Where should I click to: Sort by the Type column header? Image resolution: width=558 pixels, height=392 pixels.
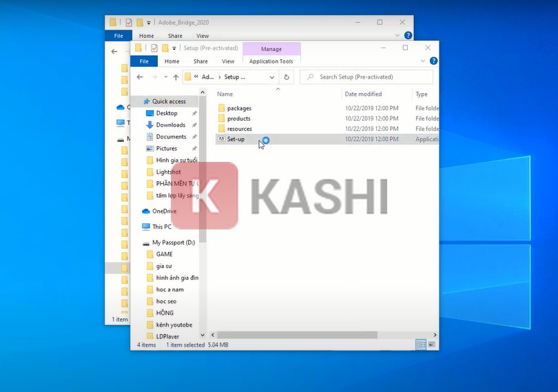[422, 94]
